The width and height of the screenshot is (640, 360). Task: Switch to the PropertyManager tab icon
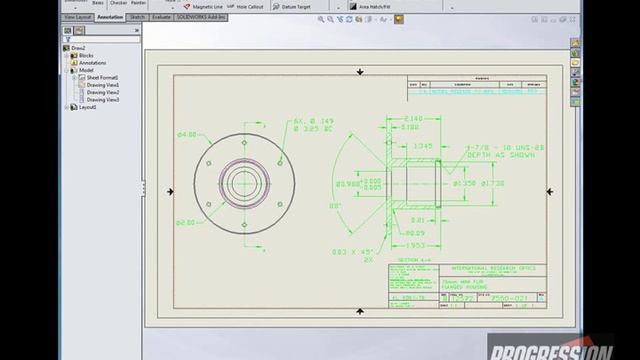pyautogui.click(x=79, y=30)
